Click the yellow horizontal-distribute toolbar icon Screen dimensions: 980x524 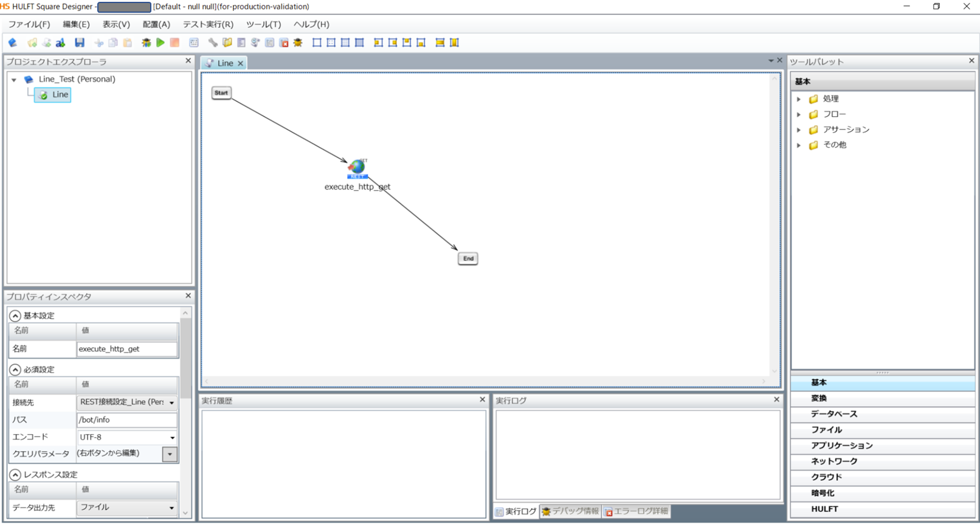(440, 43)
